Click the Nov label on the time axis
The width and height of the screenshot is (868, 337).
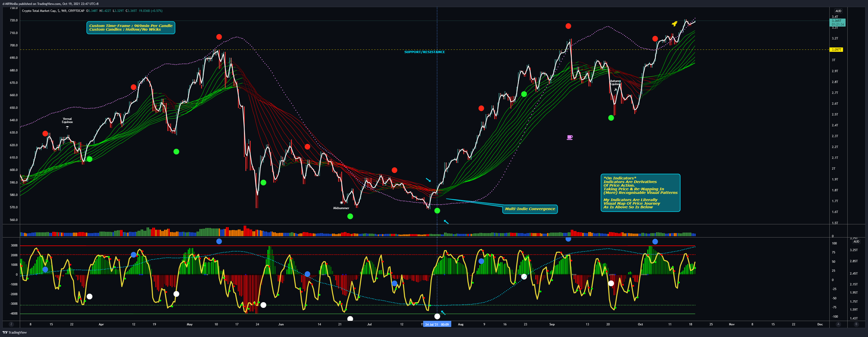tap(731, 325)
